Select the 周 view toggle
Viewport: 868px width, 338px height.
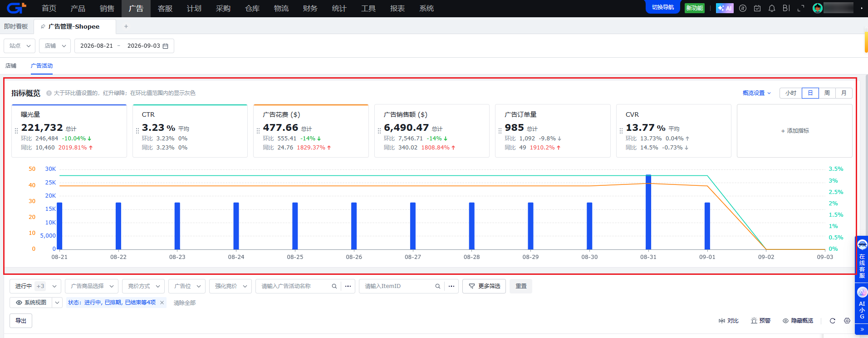point(827,93)
